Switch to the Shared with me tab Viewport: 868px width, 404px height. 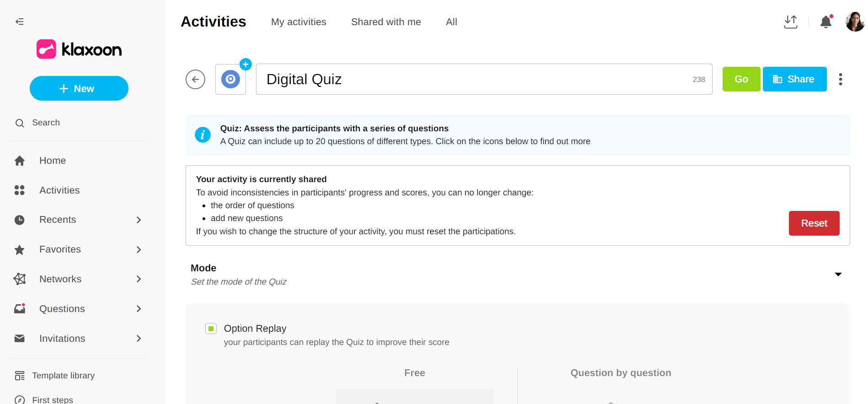386,22
